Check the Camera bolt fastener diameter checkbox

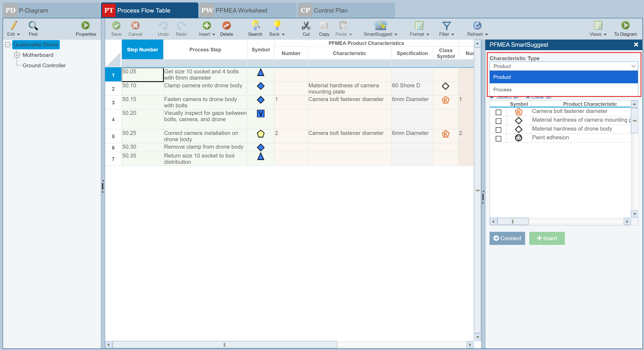(x=498, y=112)
